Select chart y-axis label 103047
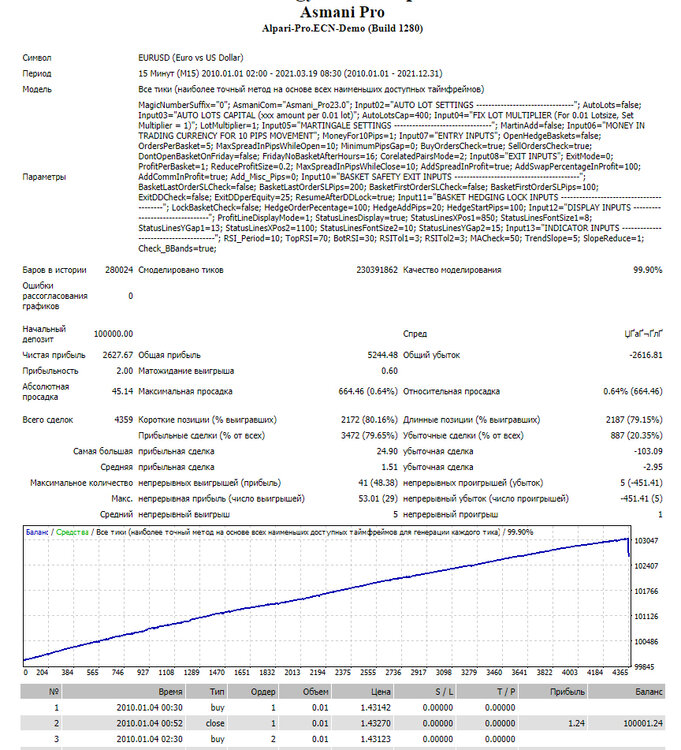 tap(646, 540)
